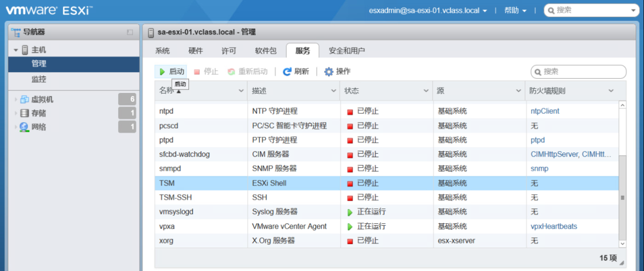
Task: Click the 虚拟机 virtual machines icon
Action: pos(24,99)
